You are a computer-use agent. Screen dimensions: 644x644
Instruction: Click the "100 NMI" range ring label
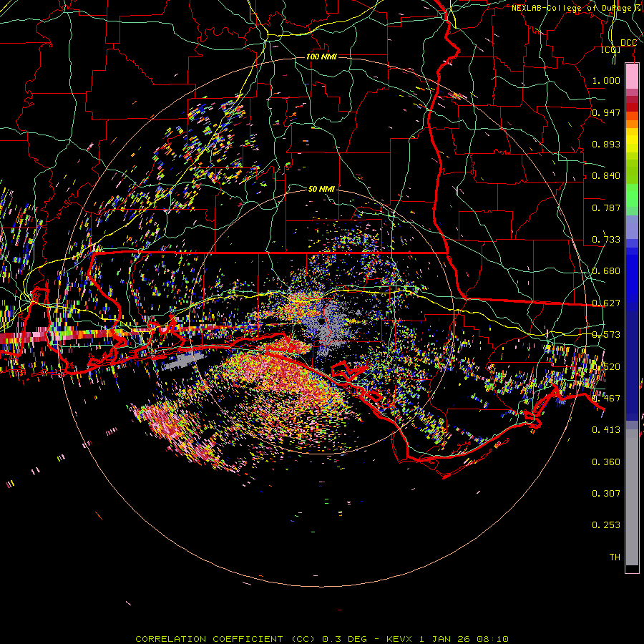(x=321, y=57)
